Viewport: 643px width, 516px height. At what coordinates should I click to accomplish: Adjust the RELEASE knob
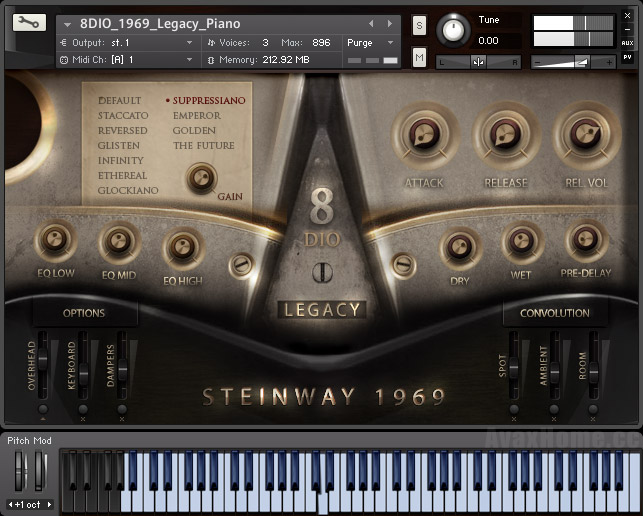(506, 135)
